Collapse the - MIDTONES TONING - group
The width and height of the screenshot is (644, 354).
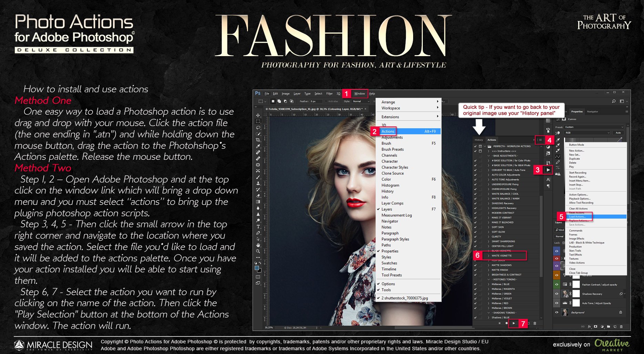(x=489, y=279)
